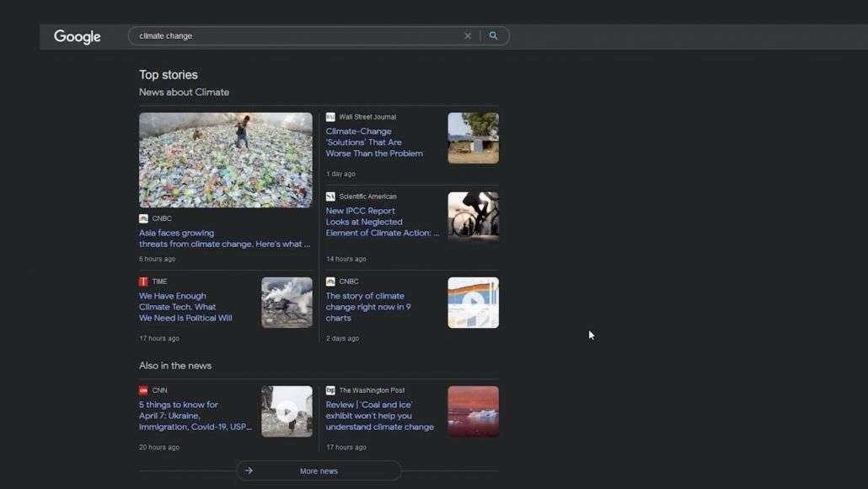The height and width of the screenshot is (489, 868).
Task: Click 'The Washington Post' source name
Action: click(372, 390)
